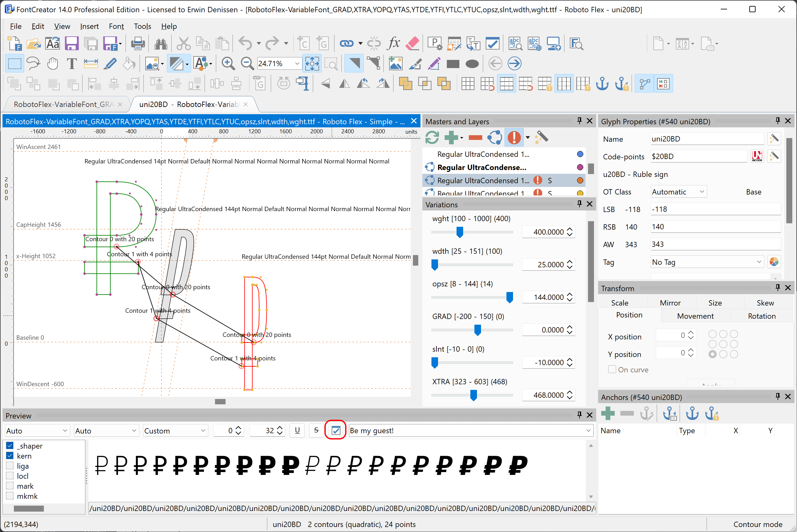Click the Zoom out magnifier icon

[247, 63]
